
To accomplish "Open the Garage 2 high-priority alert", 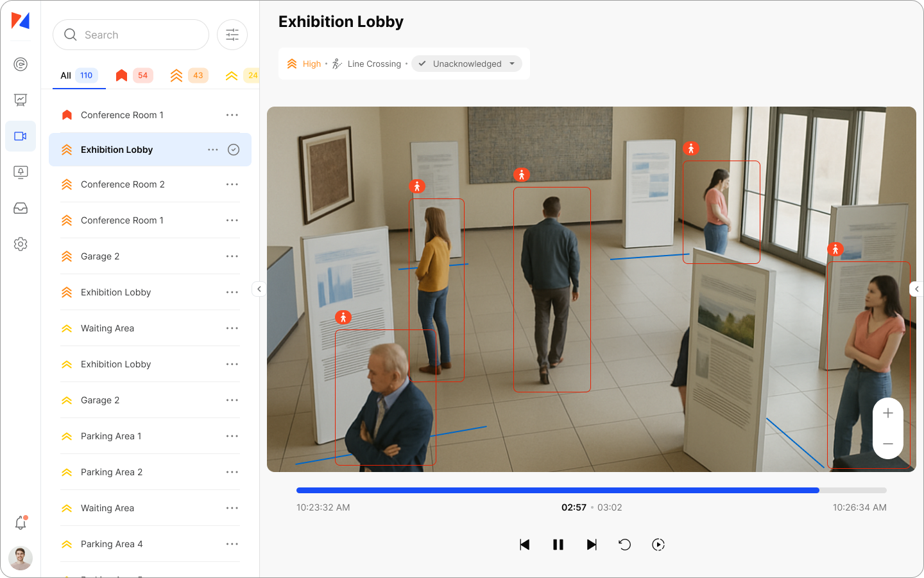I will point(100,256).
